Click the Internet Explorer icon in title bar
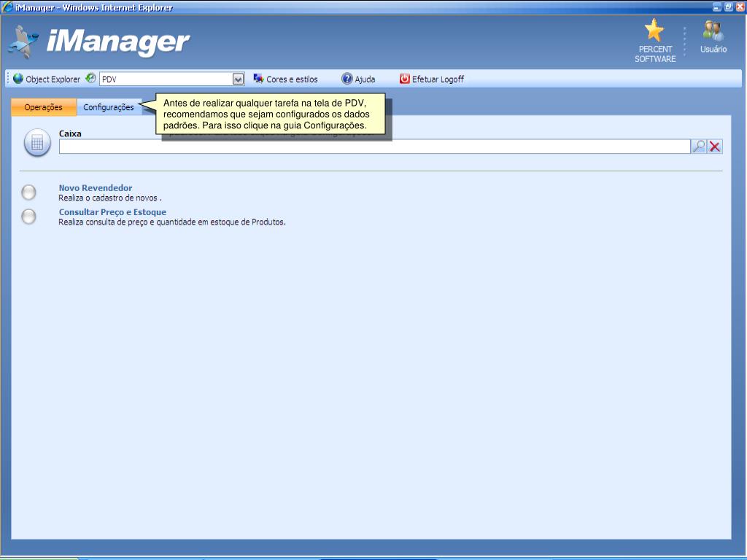This screenshot has width=747, height=560. pyautogui.click(x=7, y=7)
